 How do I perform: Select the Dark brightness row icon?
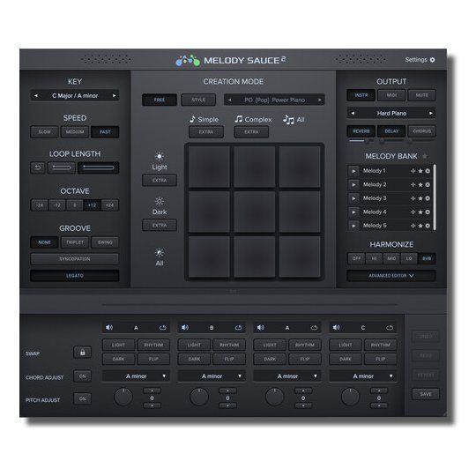tap(160, 201)
